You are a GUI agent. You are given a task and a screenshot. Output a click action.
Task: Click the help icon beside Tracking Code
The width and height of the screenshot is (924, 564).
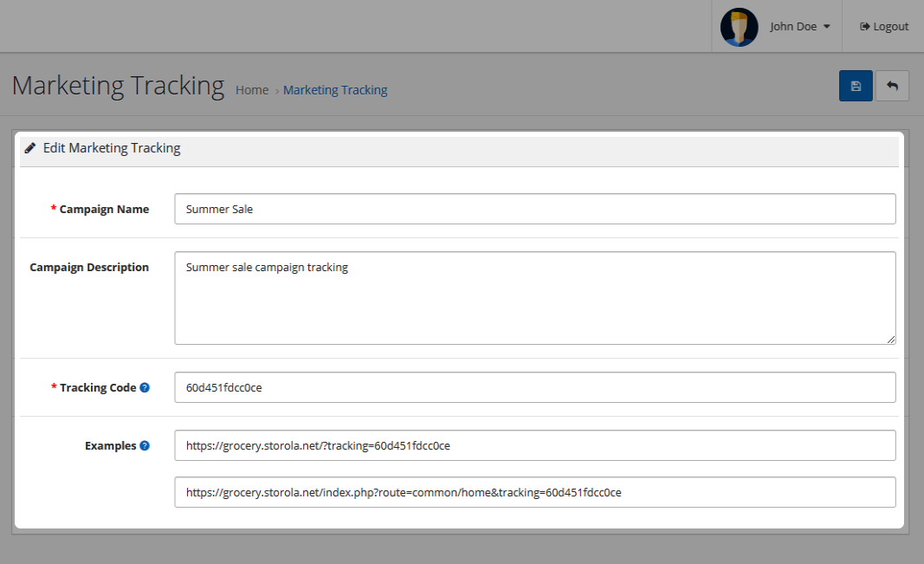[x=145, y=387]
